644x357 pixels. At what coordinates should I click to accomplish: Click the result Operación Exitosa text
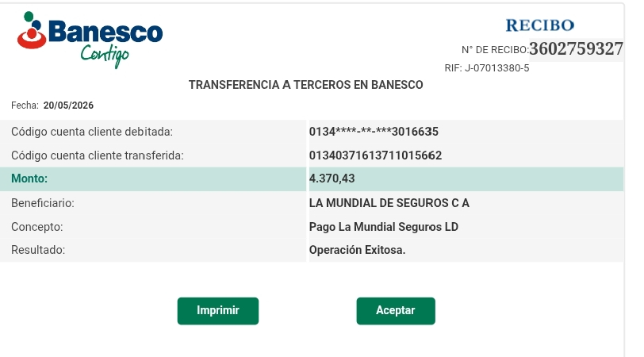[x=357, y=250]
